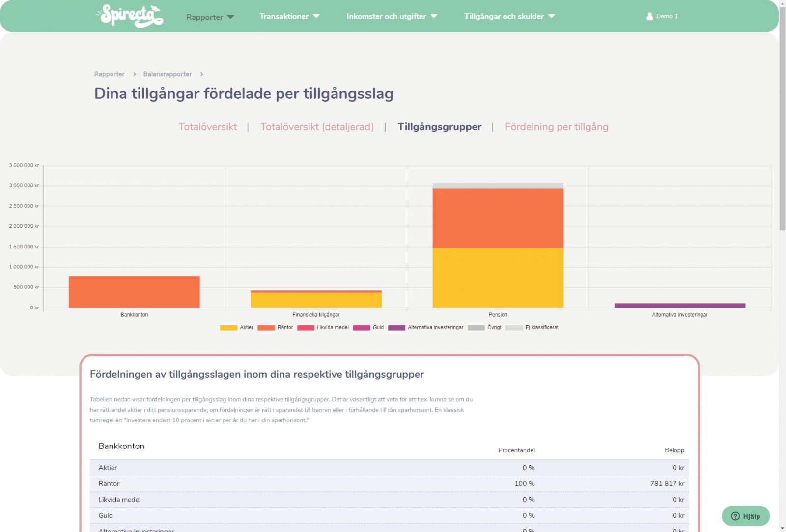
Task: Click the Balansrapporter breadcrumb link
Action: [x=167, y=74]
